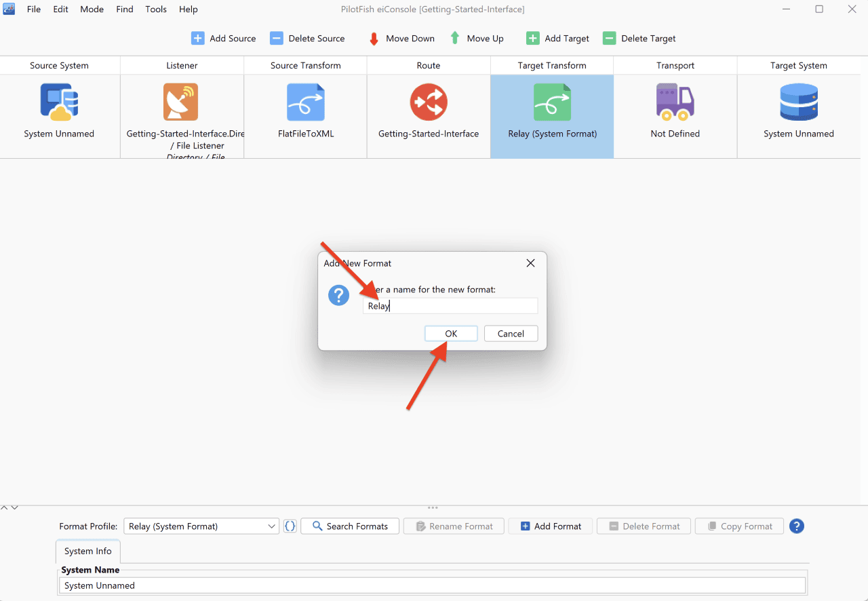Select the Target System database icon
This screenshot has width=868, height=601.
point(799,102)
